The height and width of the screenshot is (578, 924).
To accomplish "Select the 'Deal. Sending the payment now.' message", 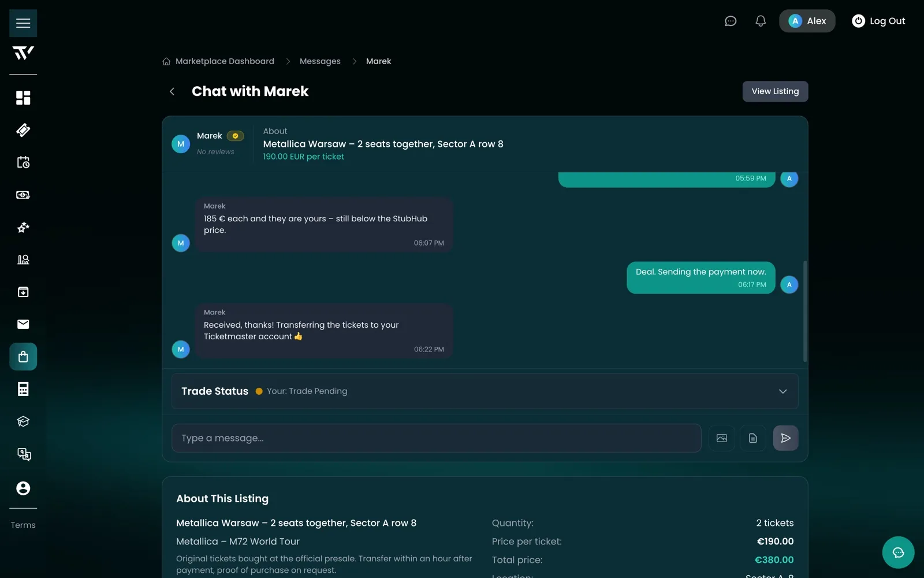I will pos(701,278).
